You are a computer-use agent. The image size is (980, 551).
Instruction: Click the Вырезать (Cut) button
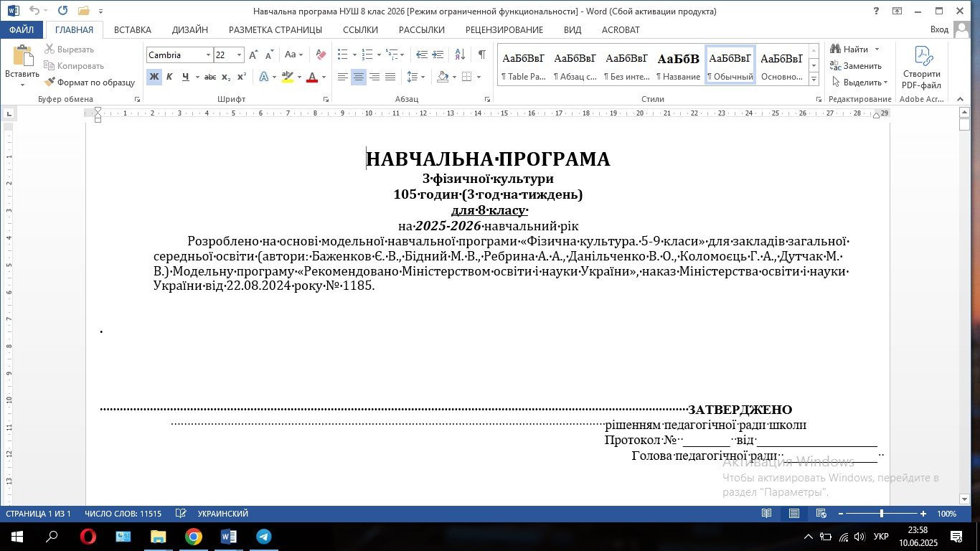69,49
